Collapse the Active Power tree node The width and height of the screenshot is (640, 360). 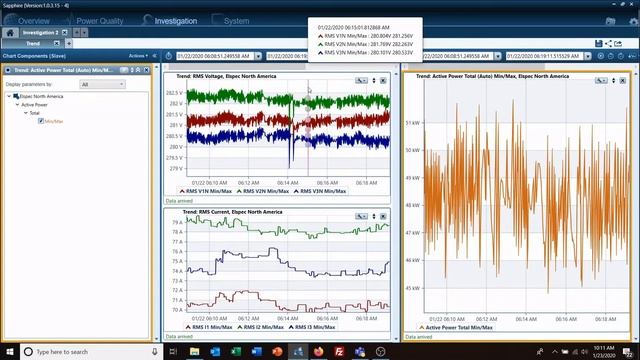pos(17,105)
